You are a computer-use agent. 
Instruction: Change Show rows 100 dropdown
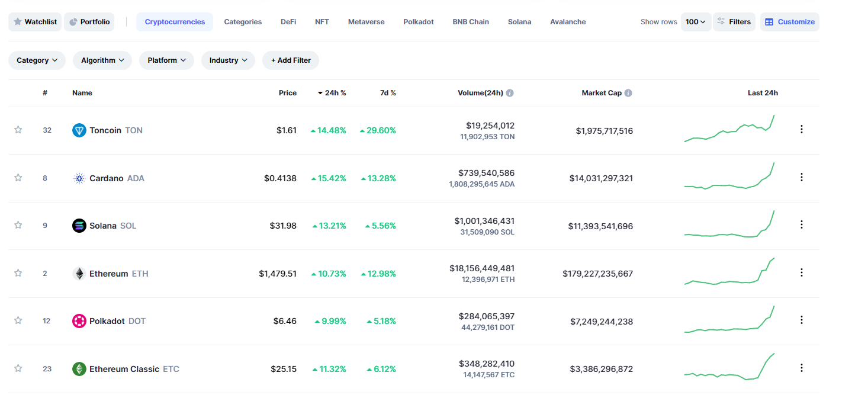coord(696,22)
